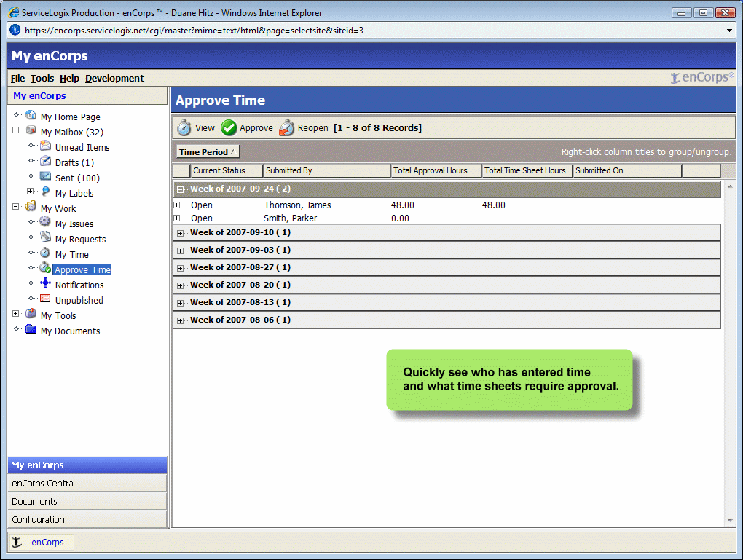Expand the Week of 2007-08-13 group
This screenshot has width=743, height=560.
coord(181,303)
